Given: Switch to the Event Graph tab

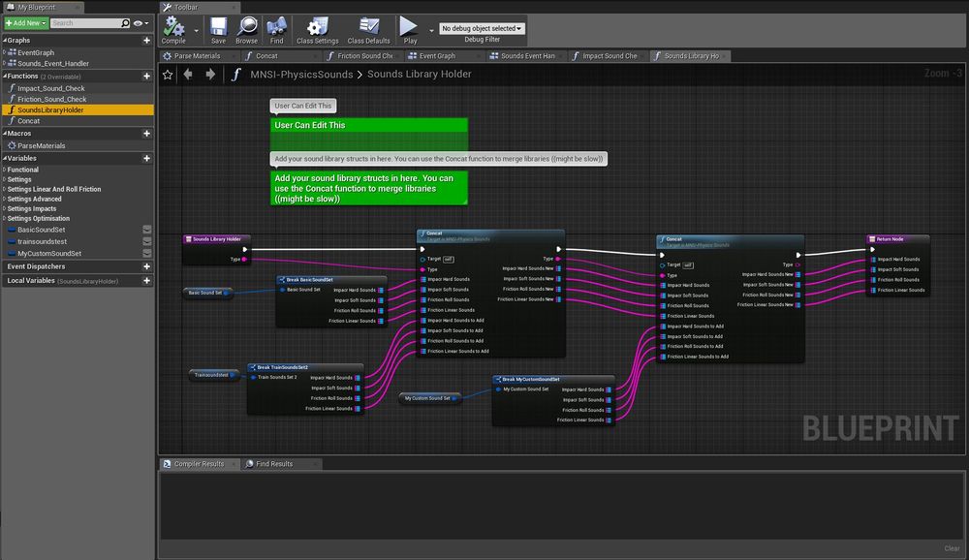Looking at the screenshot, I should coord(436,56).
